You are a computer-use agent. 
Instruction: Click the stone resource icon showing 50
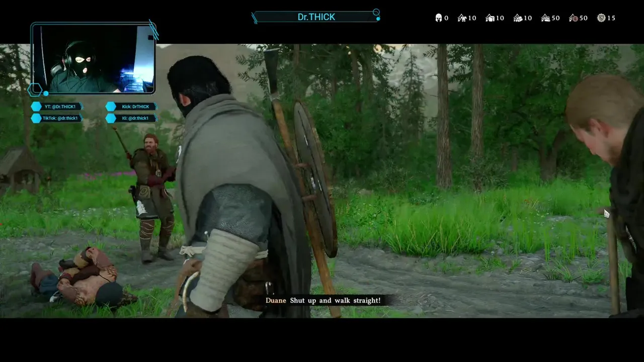(x=546, y=18)
